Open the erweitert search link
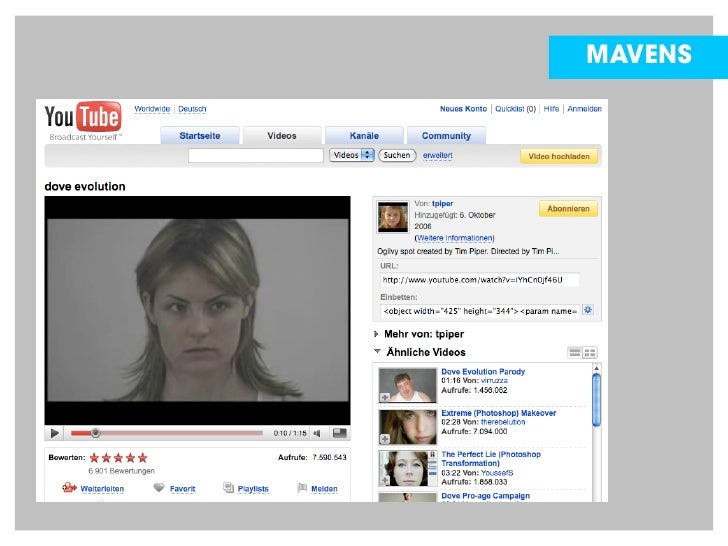This screenshot has height=546, width=728. pyautogui.click(x=437, y=156)
